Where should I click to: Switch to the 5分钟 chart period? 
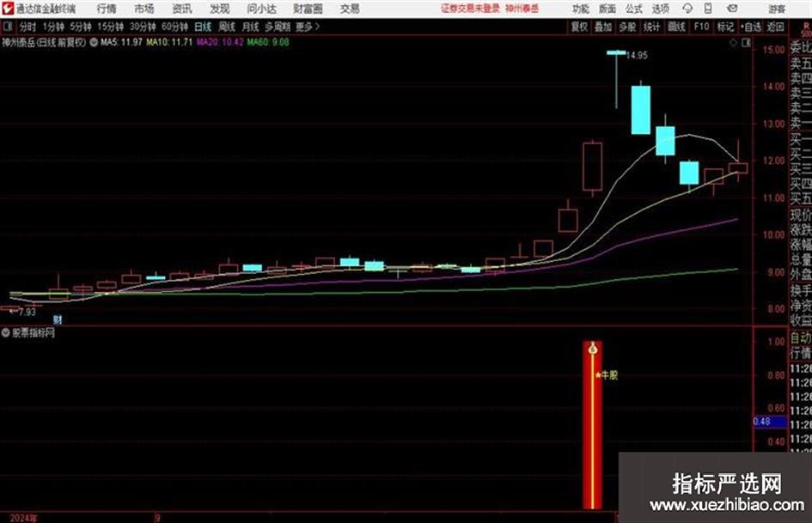pyautogui.click(x=80, y=27)
